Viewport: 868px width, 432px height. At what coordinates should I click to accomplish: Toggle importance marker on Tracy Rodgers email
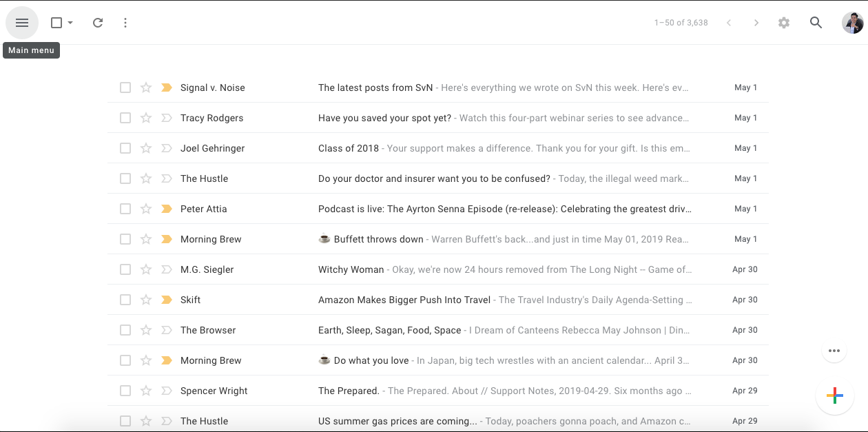[166, 118]
